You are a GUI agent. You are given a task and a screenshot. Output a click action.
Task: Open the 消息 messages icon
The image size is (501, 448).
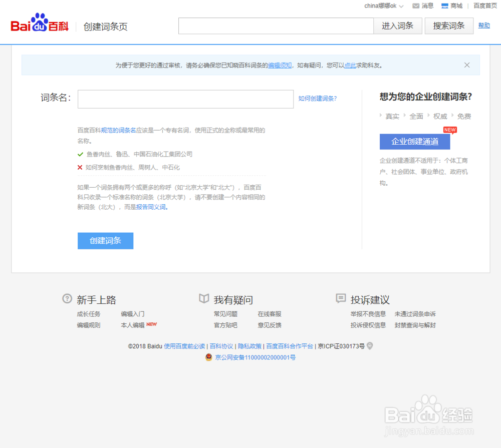pyautogui.click(x=415, y=6)
